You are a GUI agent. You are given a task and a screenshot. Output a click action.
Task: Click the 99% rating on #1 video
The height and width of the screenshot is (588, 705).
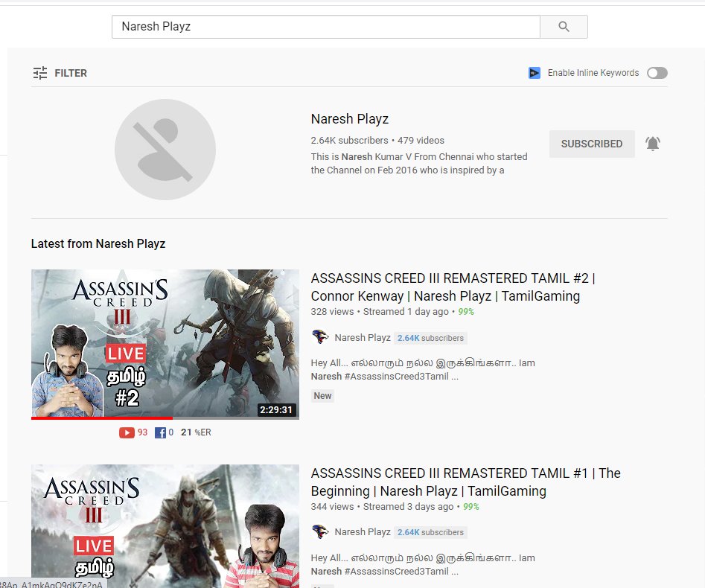[470, 507]
